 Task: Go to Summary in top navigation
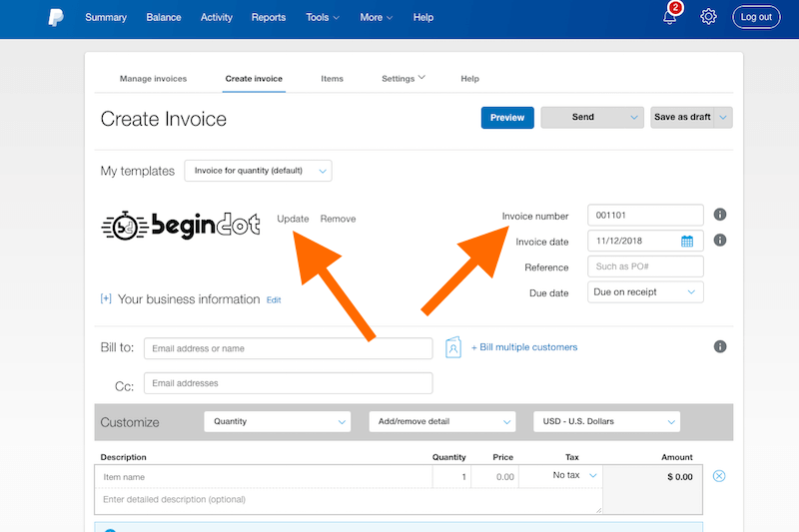[x=106, y=17]
